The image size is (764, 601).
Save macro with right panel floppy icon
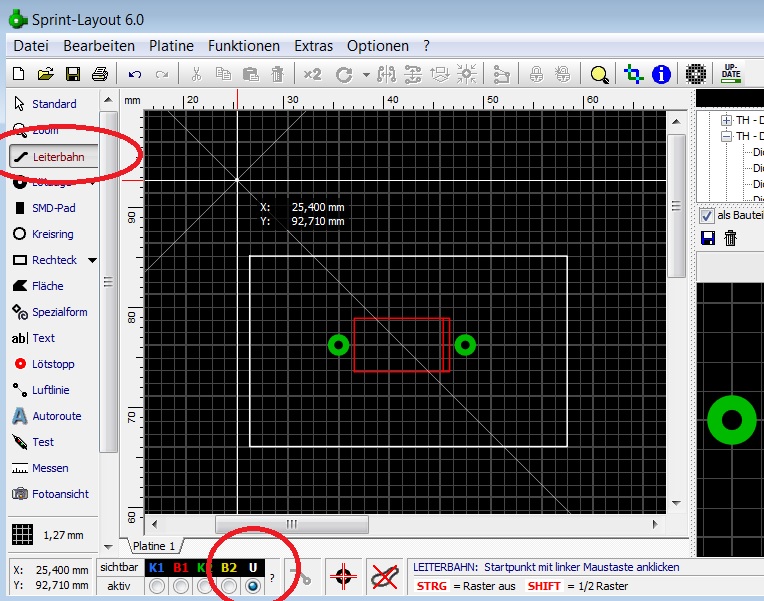coord(708,238)
